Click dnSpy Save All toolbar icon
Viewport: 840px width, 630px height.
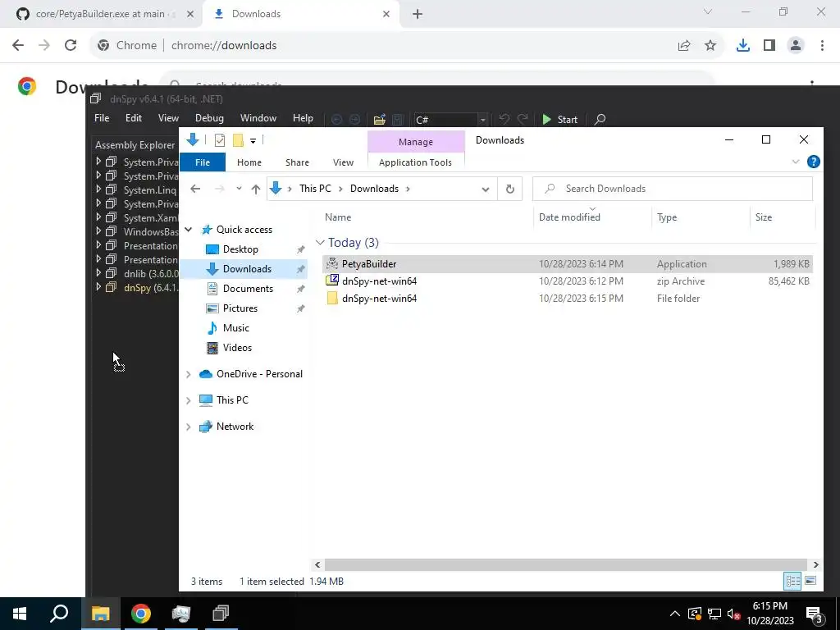click(x=398, y=120)
